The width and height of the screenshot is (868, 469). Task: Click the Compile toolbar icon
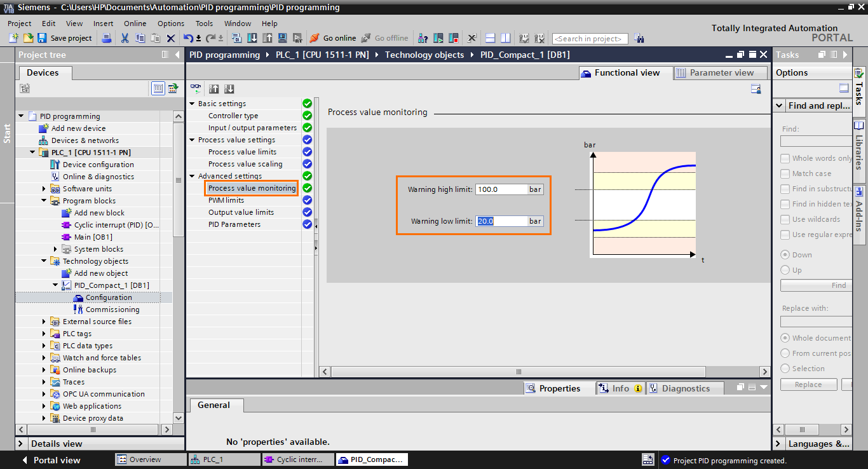[x=236, y=38]
